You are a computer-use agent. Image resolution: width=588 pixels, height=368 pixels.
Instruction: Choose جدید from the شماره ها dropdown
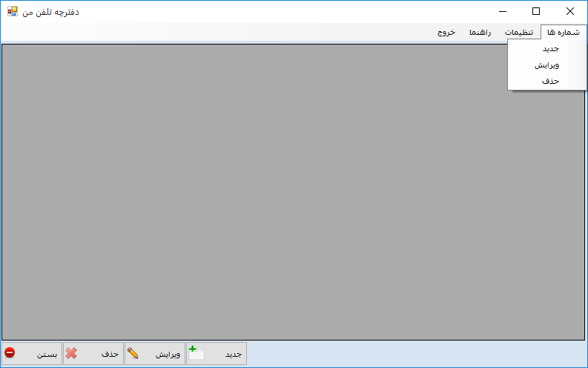[549, 49]
